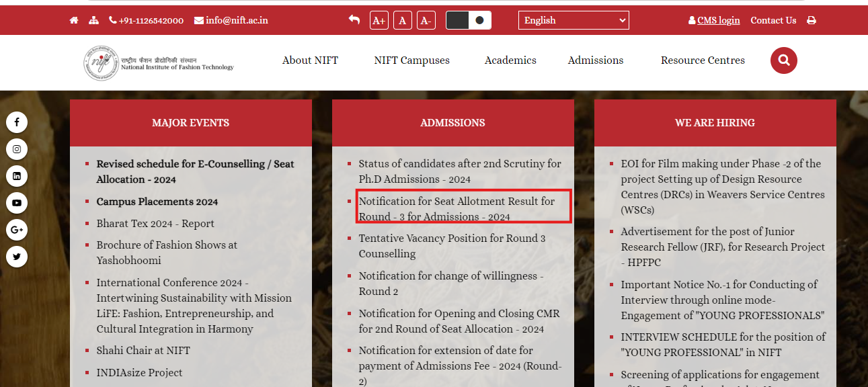Open the English language dropdown
Screen dimensions: 868x387
pos(574,20)
